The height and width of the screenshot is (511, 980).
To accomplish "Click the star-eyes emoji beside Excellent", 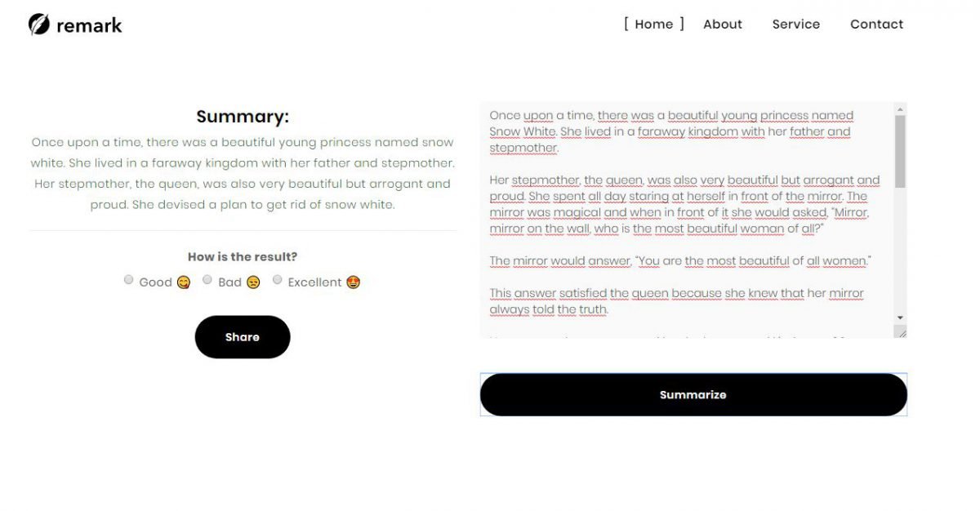I will tap(353, 282).
